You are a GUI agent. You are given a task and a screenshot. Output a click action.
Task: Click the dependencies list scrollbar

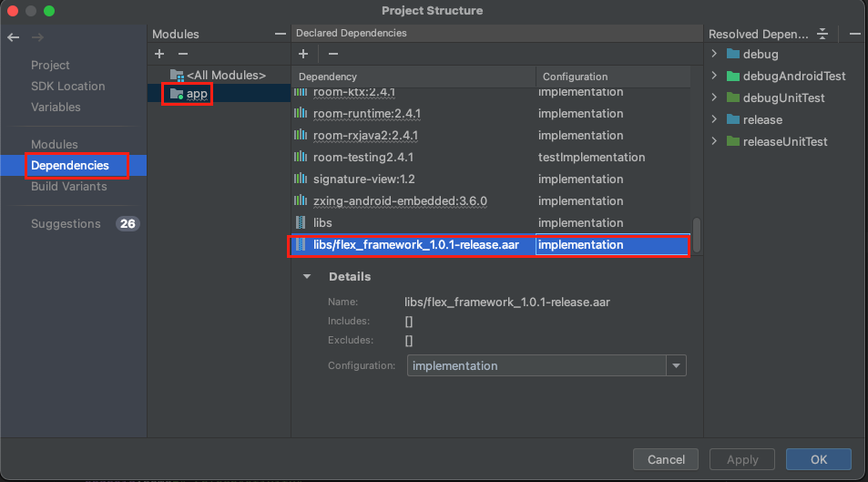coord(697,233)
